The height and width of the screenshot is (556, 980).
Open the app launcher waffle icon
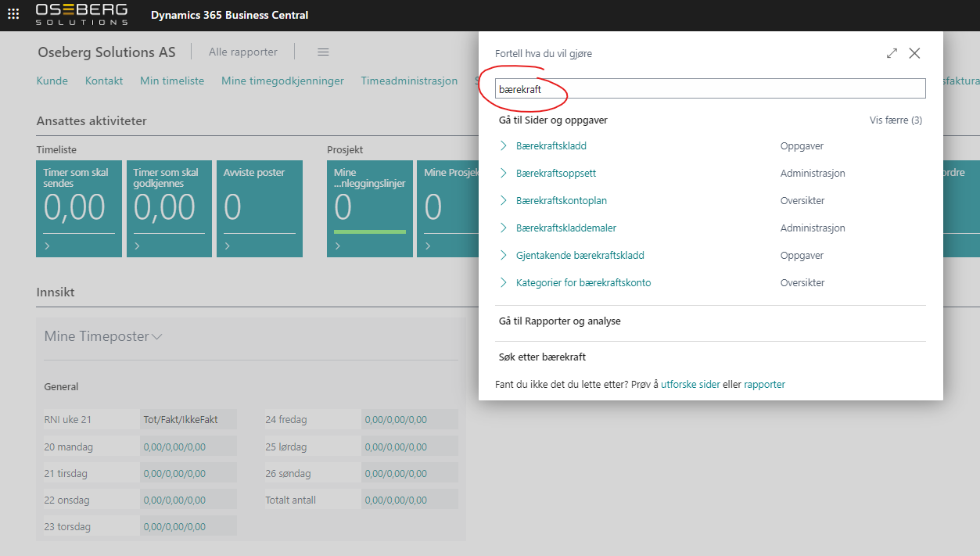(13, 14)
